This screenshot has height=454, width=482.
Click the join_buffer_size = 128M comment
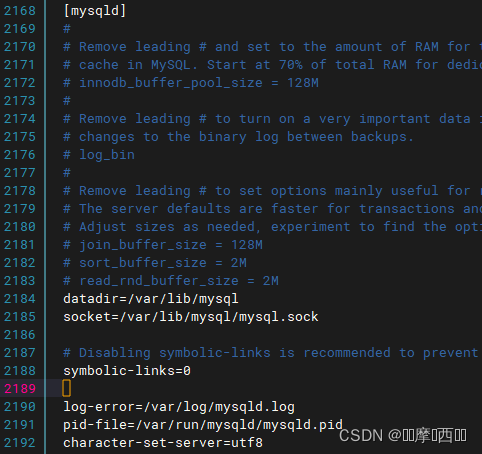(x=163, y=245)
